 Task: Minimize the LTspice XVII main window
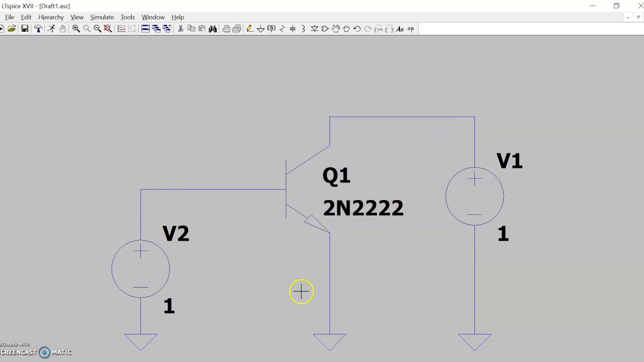click(x=593, y=6)
